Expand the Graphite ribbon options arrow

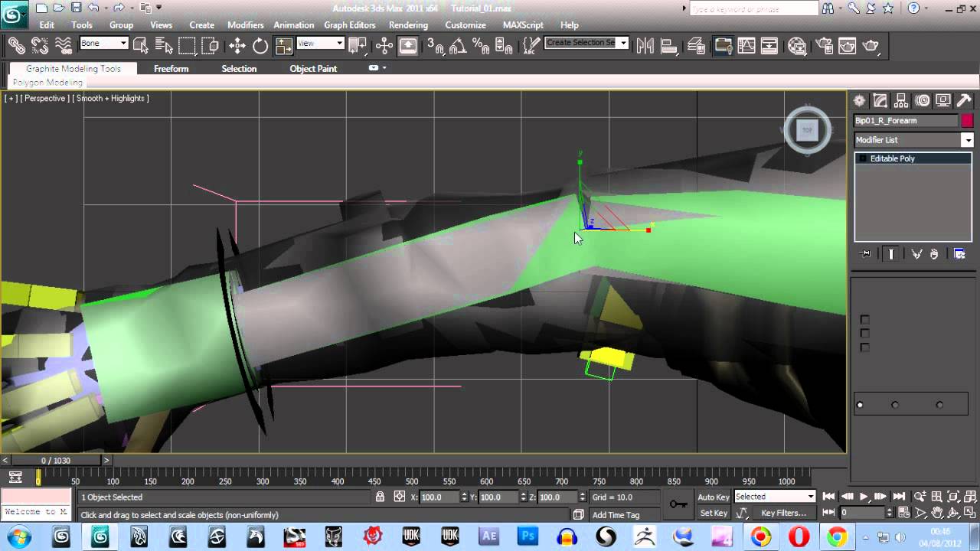pyautogui.click(x=384, y=67)
